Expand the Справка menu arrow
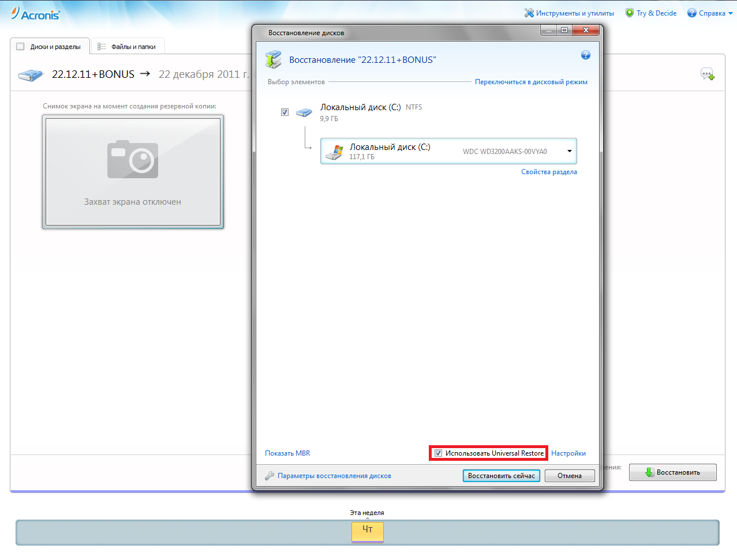This screenshot has width=737, height=560. click(x=731, y=13)
